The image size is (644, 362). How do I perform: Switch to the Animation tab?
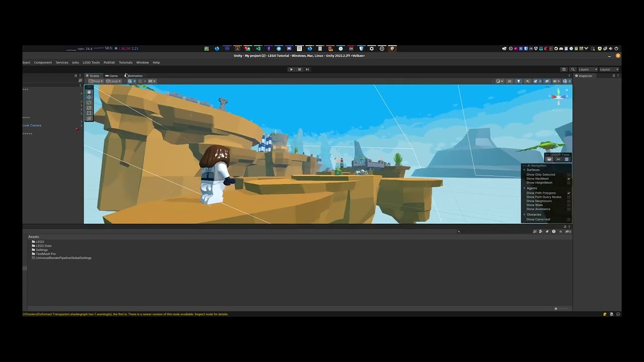point(134,76)
